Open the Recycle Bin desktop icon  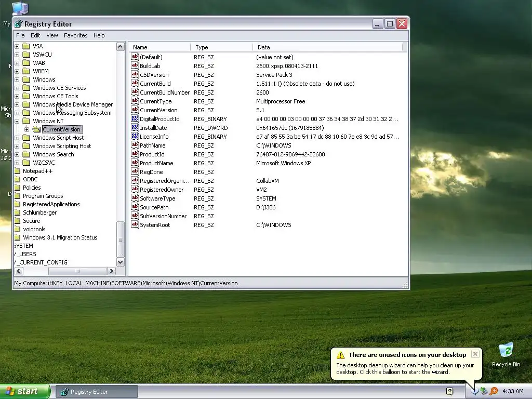click(x=506, y=355)
